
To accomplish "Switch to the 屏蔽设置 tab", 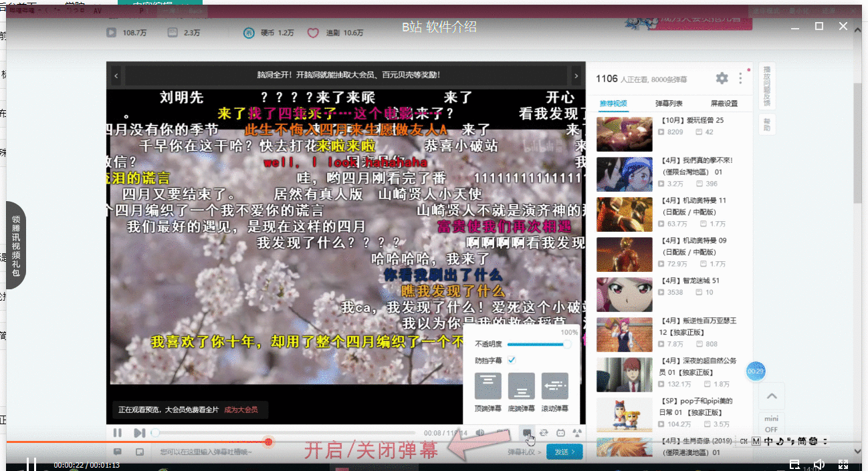I will pyautogui.click(x=724, y=104).
